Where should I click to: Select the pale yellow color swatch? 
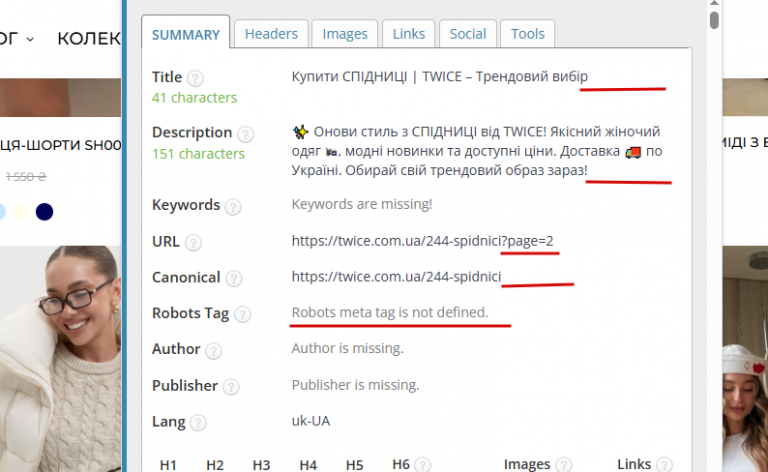click(21, 212)
